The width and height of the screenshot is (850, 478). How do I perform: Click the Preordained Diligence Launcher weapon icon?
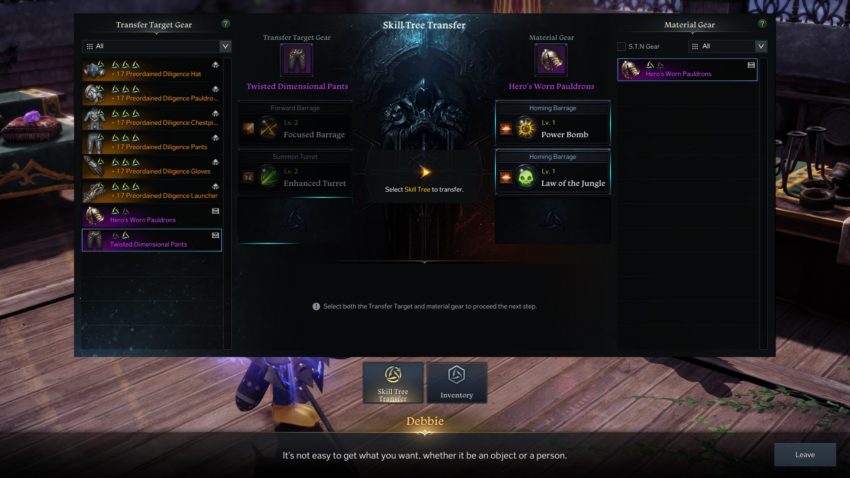[x=94, y=191]
